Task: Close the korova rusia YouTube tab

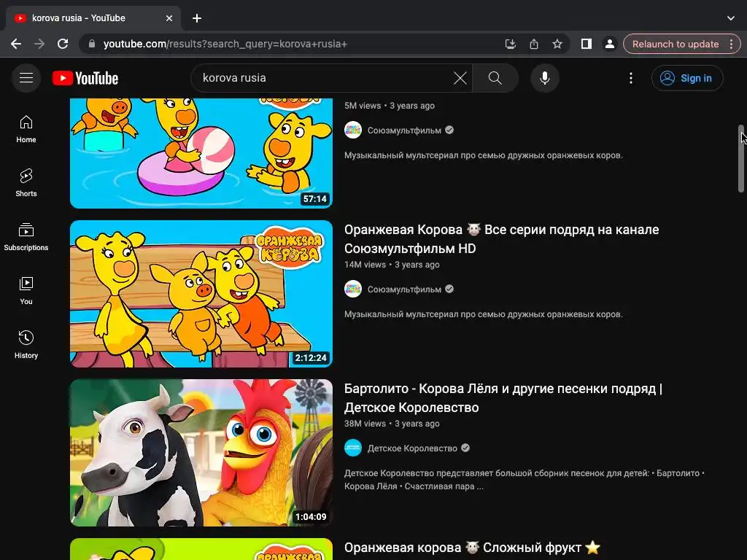Action: 169,18
